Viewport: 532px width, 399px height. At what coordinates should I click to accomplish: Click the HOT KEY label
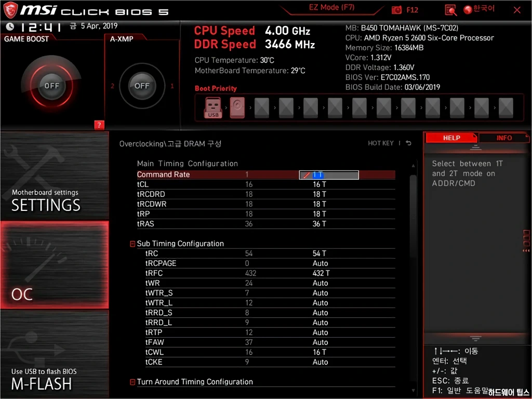coord(381,143)
